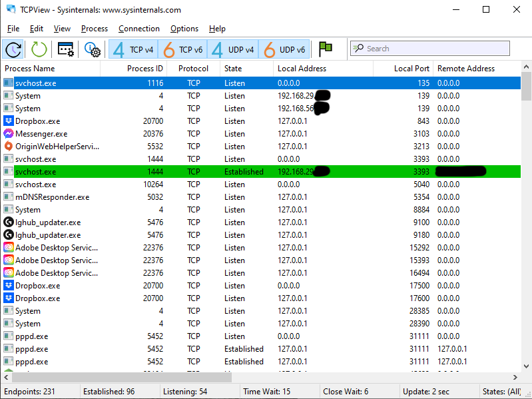Click the horizontal scrollbar thumb
This screenshot has height=399, width=532.
tap(122, 377)
